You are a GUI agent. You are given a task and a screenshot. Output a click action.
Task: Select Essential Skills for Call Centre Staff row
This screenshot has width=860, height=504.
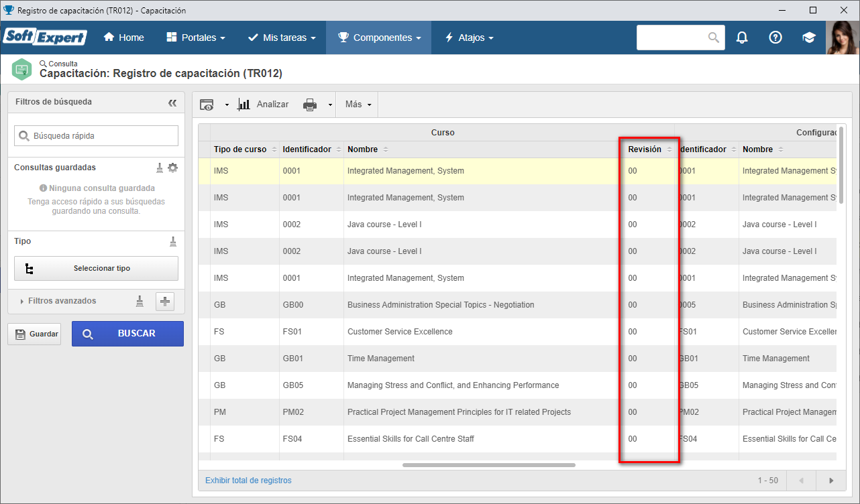click(x=517, y=439)
